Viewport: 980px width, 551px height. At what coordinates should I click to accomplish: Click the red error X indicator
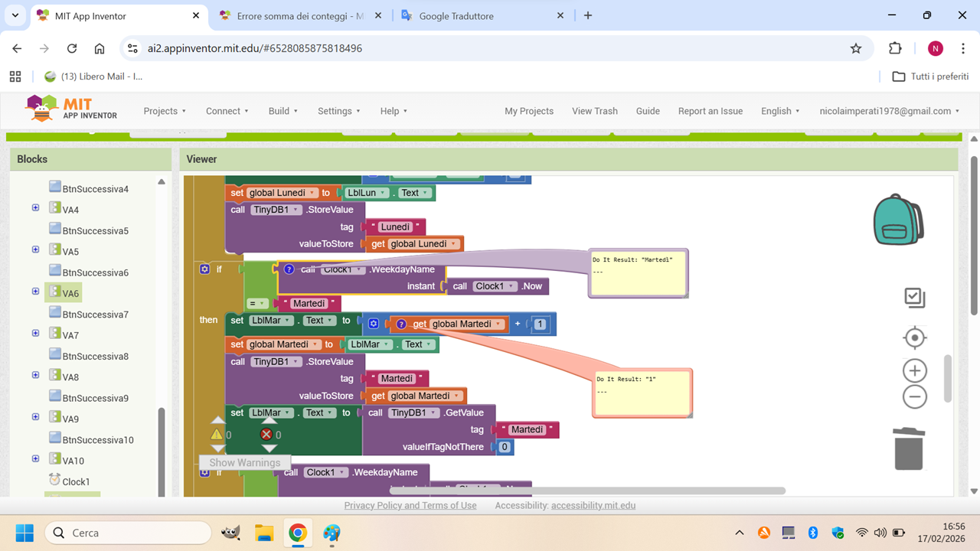tap(266, 435)
